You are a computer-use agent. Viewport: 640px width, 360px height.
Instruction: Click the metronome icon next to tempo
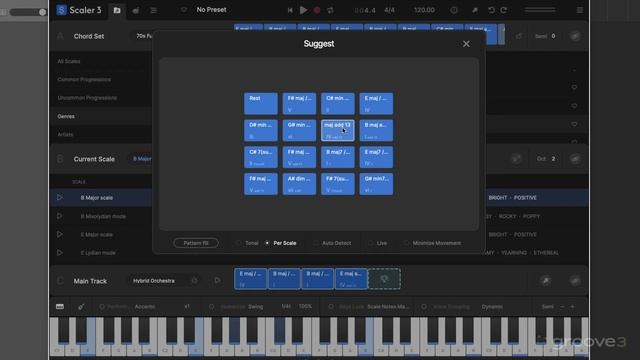pos(454,10)
